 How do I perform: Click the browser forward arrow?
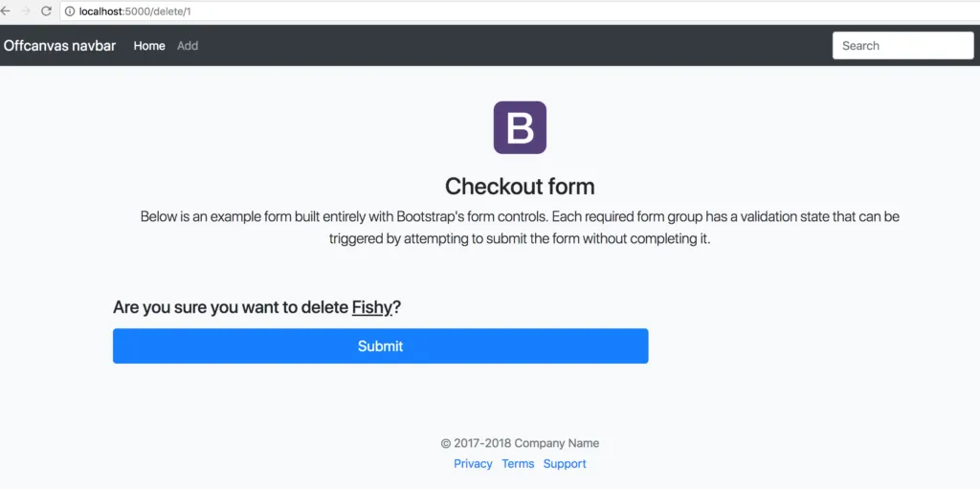coord(26,11)
